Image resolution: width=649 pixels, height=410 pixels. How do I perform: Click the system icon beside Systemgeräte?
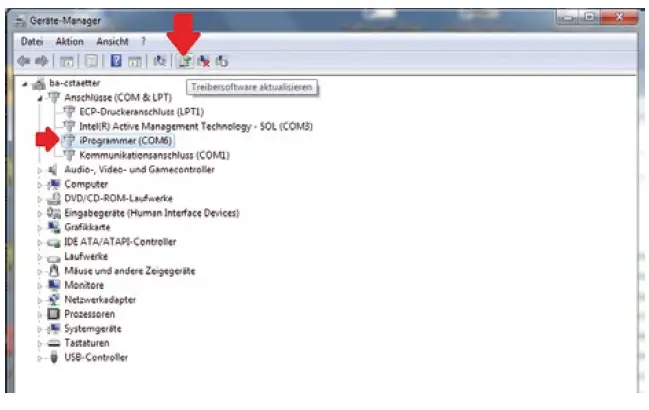pos(53,328)
